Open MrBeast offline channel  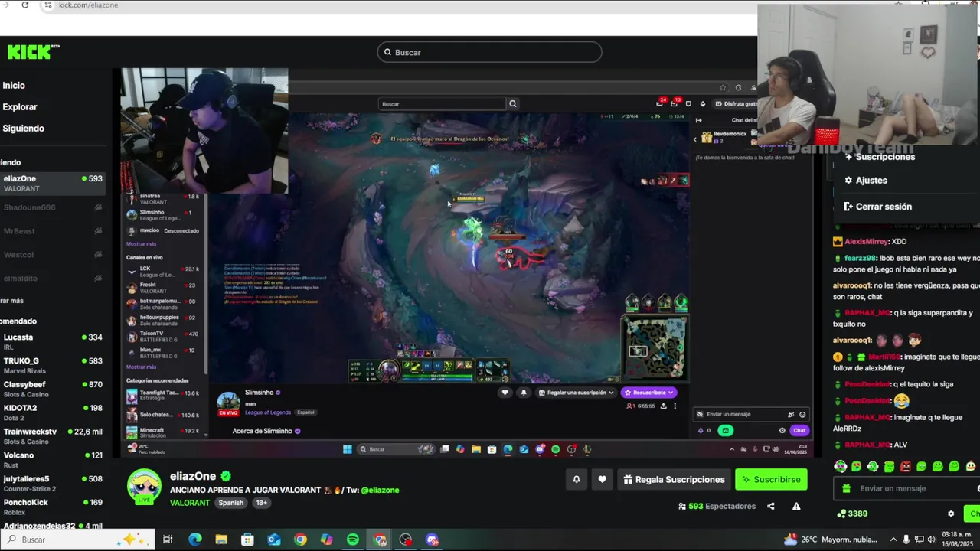point(52,231)
